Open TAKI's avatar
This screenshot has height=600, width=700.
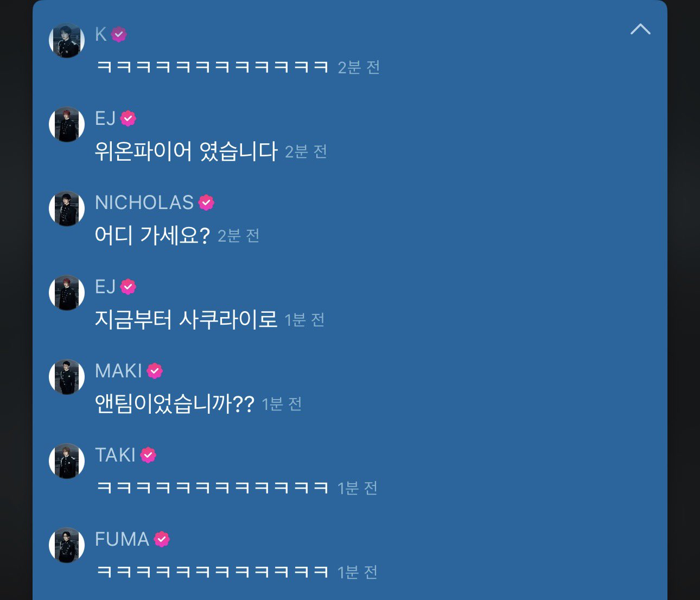click(67, 461)
